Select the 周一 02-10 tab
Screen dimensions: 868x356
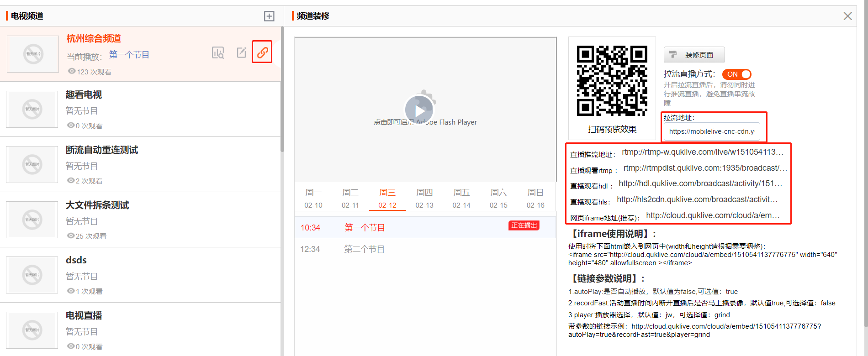(x=313, y=199)
